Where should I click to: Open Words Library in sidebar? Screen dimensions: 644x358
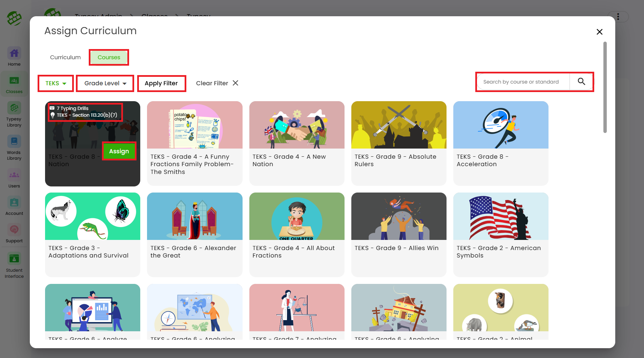14,148
